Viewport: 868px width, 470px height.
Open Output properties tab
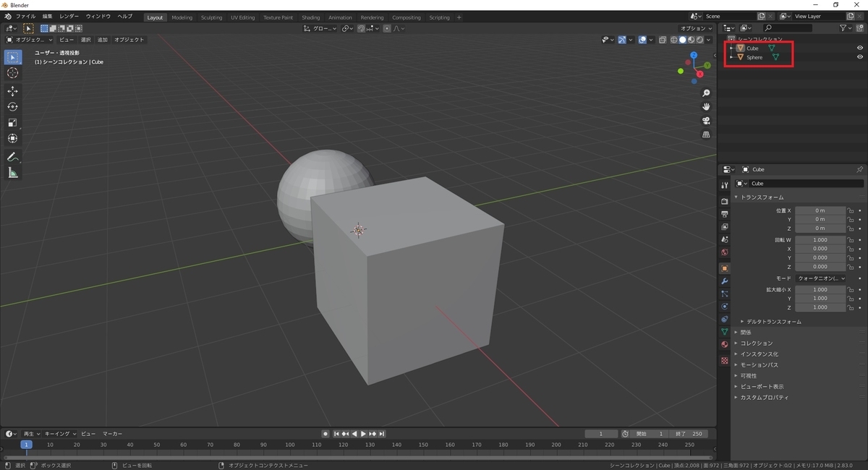tap(725, 214)
